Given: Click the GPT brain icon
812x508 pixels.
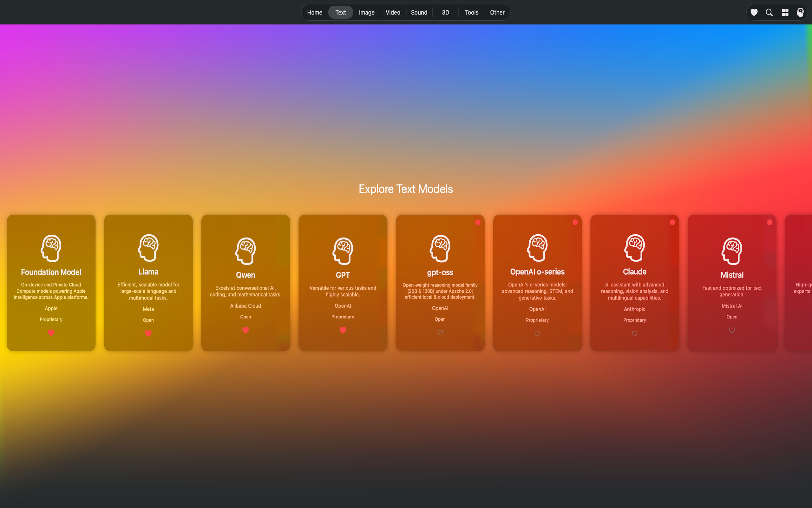Looking at the screenshot, I should 343,251.
